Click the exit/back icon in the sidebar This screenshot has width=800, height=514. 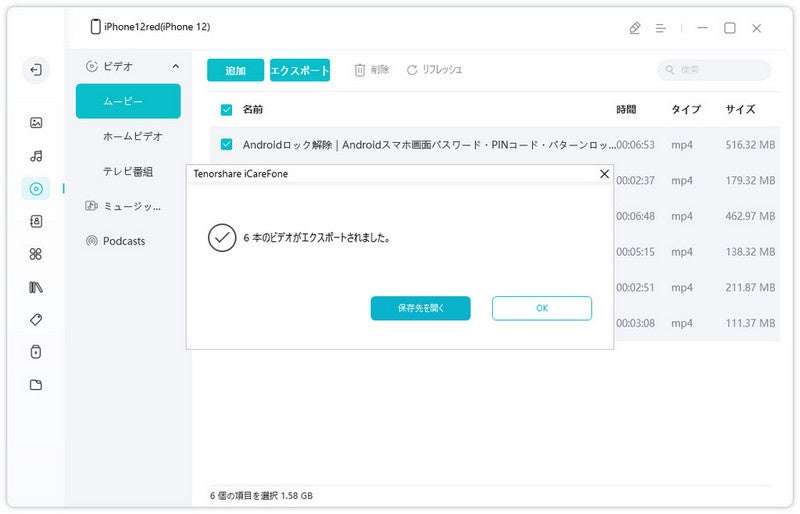click(36, 70)
